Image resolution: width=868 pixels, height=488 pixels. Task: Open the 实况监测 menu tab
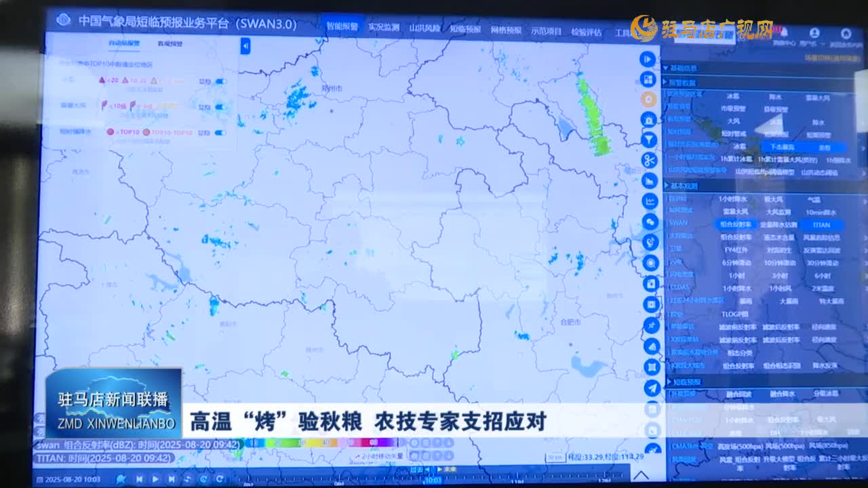coord(384,28)
